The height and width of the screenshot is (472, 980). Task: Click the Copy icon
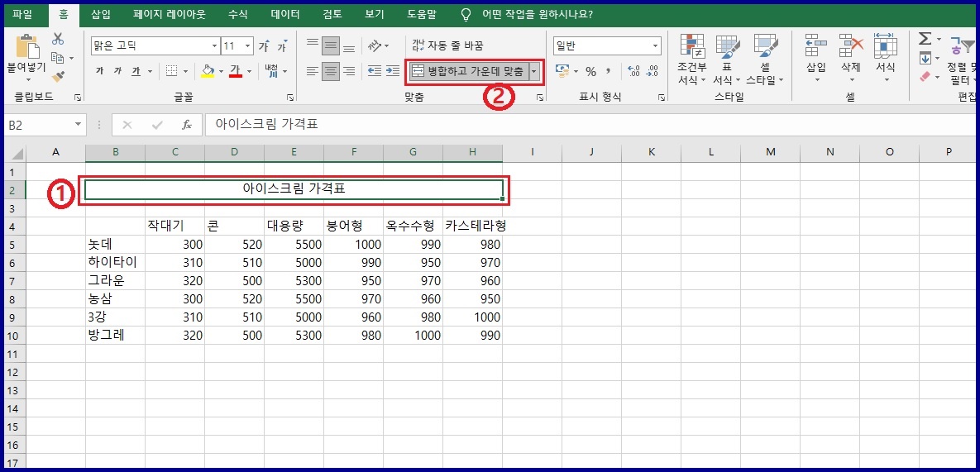click(x=58, y=57)
